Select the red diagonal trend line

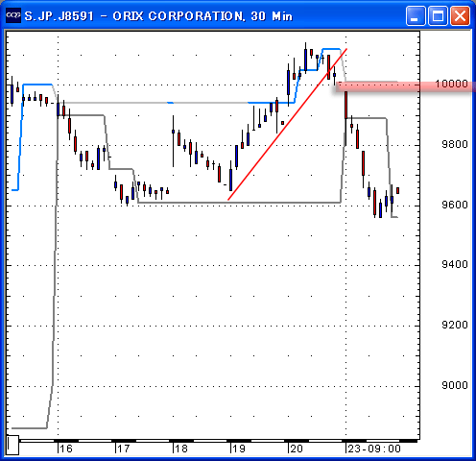click(x=287, y=125)
